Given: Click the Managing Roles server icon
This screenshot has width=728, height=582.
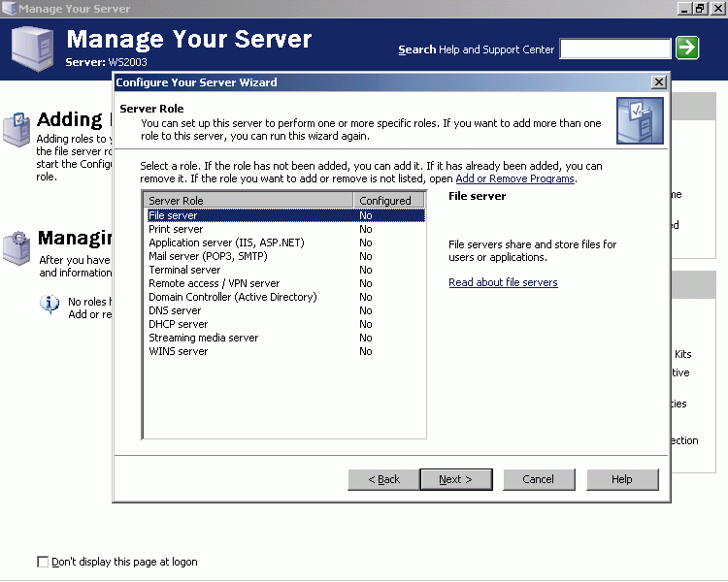Looking at the screenshot, I should click(17, 246).
